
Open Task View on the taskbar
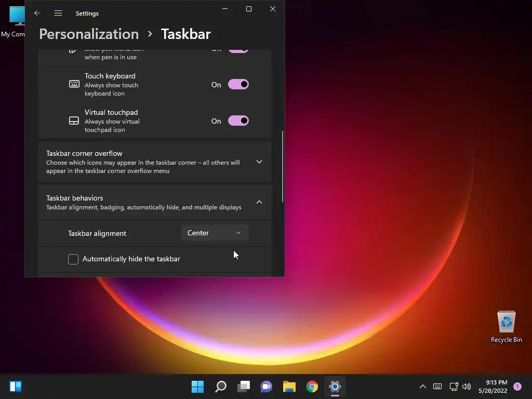click(x=244, y=387)
